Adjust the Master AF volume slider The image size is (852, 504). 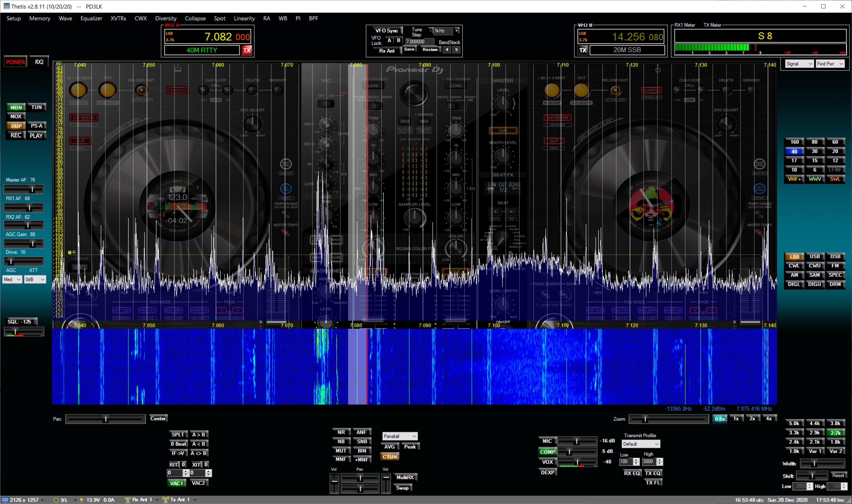pyautogui.click(x=32, y=189)
